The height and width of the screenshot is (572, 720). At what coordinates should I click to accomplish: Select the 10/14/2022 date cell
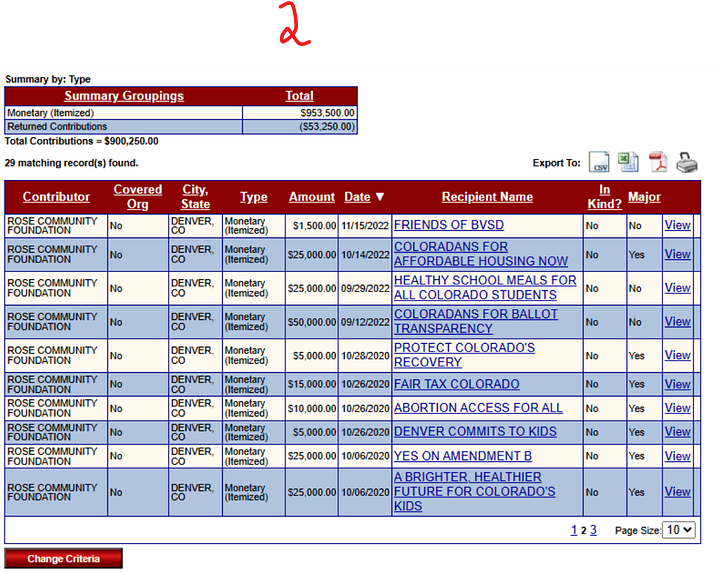pos(365,254)
